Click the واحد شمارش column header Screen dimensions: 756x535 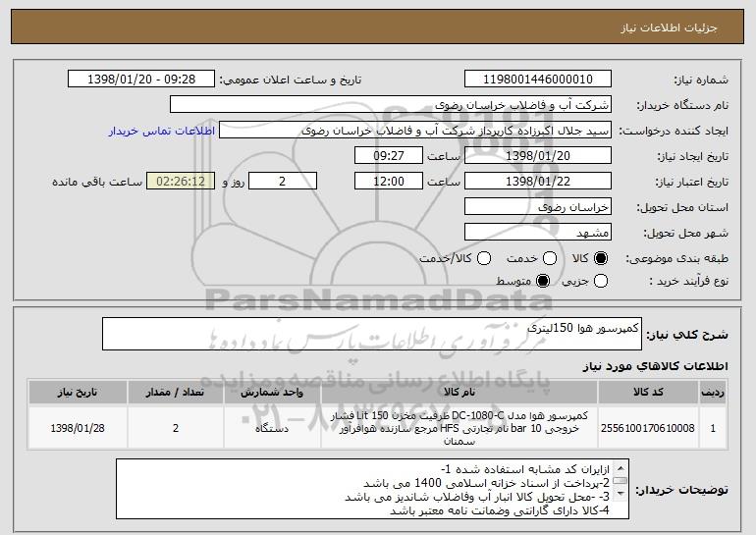tap(272, 393)
